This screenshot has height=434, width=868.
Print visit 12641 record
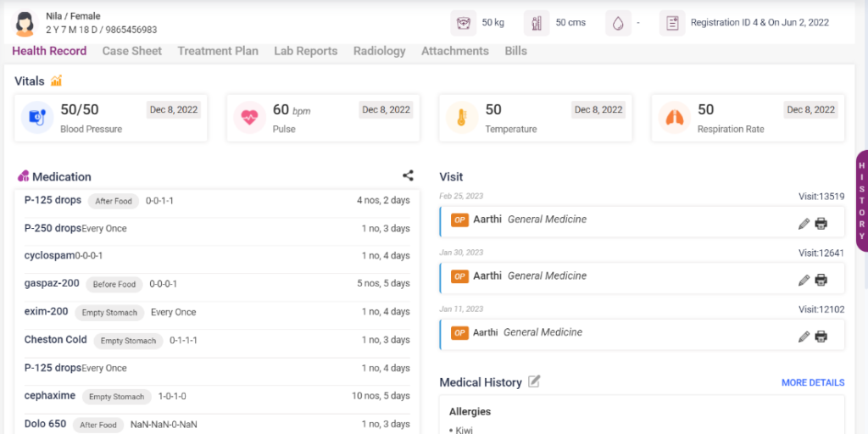tap(821, 280)
